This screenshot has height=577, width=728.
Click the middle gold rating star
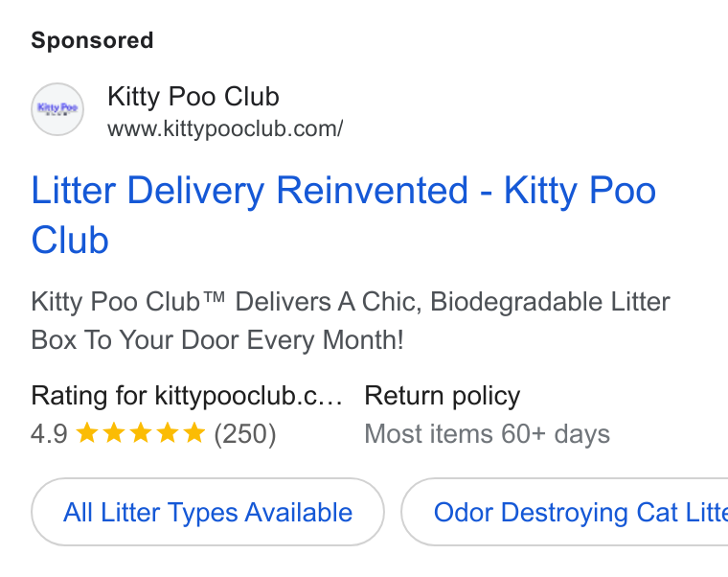[140, 433]
